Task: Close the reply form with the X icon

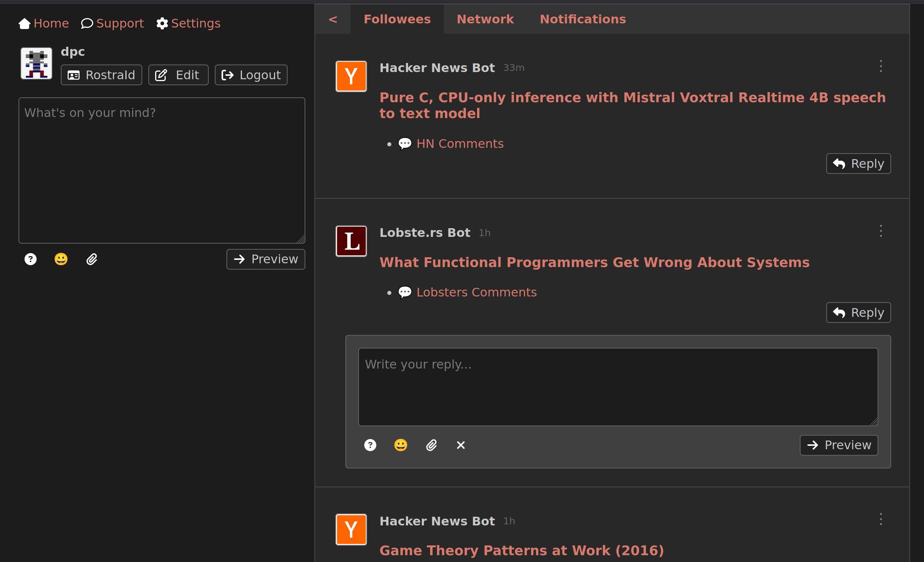Action: coord(461,445)
